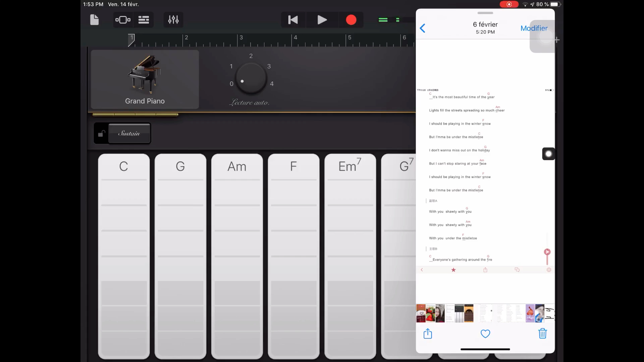Click the Play button to start playback
The width and height of the screenshot is (644, 362).
tap(322, 19)
